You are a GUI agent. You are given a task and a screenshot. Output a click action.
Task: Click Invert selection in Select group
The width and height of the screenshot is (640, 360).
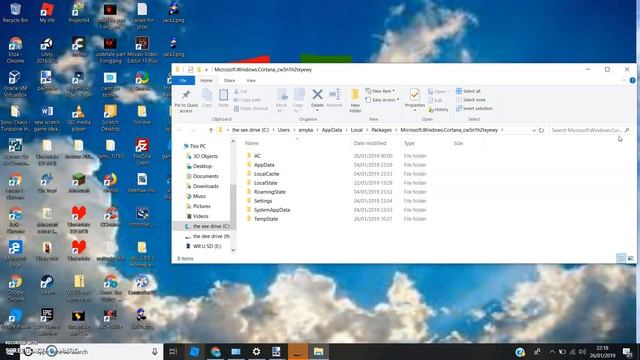[474, 109]
